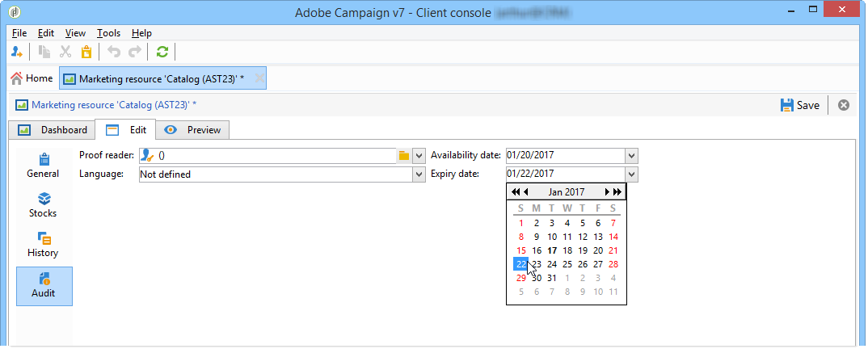The image size is (868, 353).
Task: Expand the Proof reader dropdown arrow
Action: [x=419, y=156]
